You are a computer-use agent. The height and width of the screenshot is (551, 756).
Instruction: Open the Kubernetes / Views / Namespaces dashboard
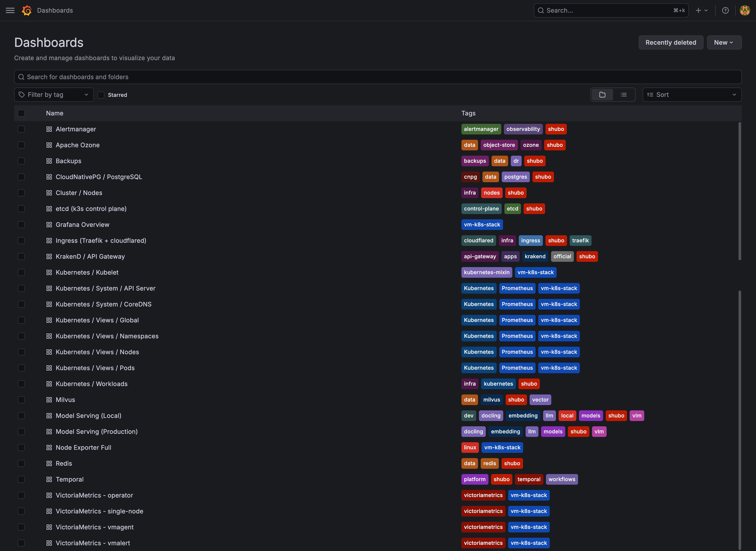(x=107, y=336)
